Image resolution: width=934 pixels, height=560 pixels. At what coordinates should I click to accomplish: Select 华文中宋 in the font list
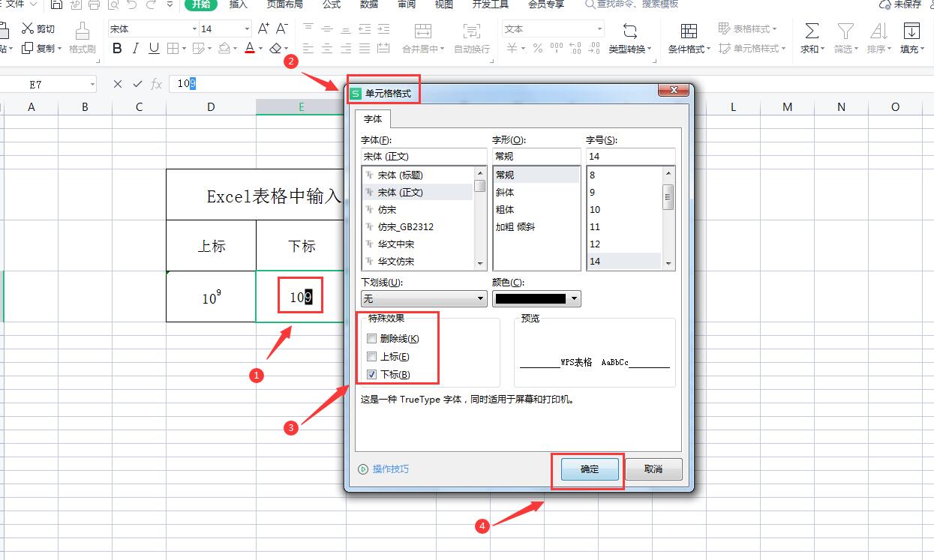pos(417,244)
